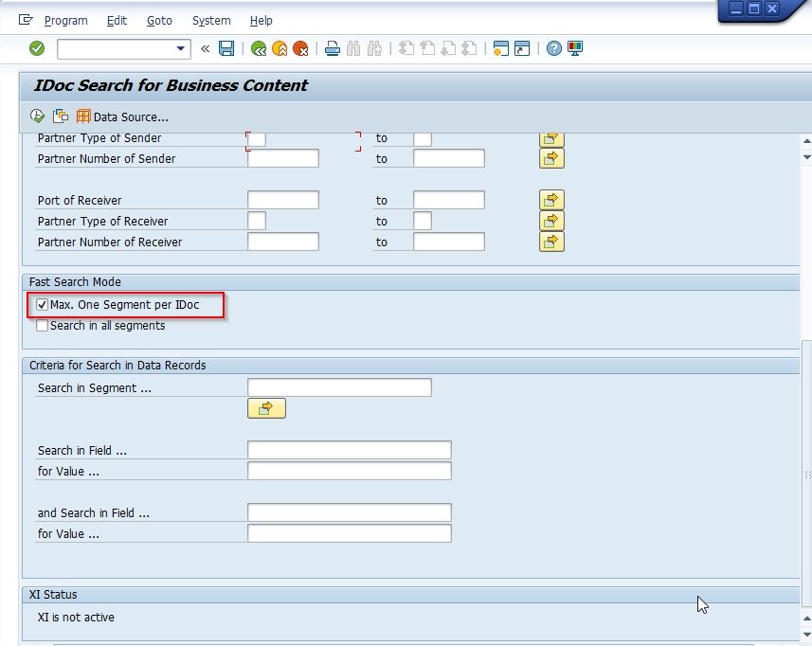Click the green Enter checkmark icon

tap(37, 48)
